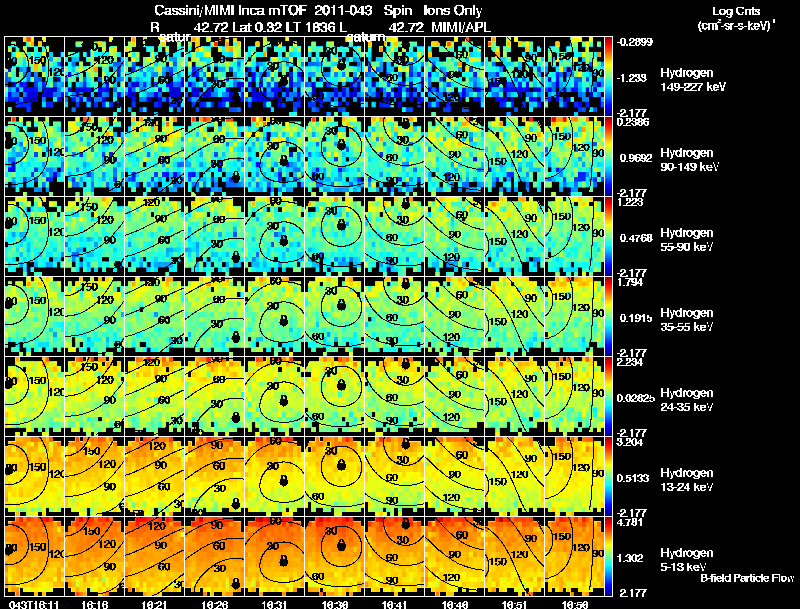The width and height of the screenshot is (800, 609).
Task: Click the '16:41' time axis label
Action: 395,604
